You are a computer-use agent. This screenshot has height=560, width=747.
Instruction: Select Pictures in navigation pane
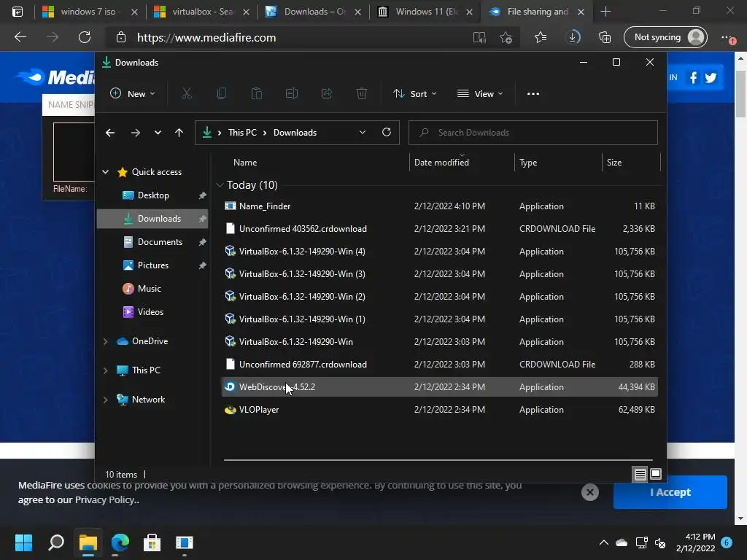click(153, 265)
